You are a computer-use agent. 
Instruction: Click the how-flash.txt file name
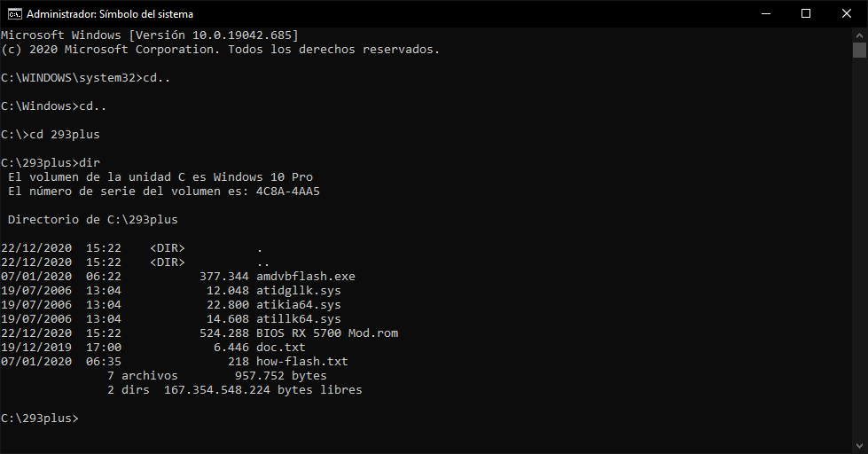302,362
